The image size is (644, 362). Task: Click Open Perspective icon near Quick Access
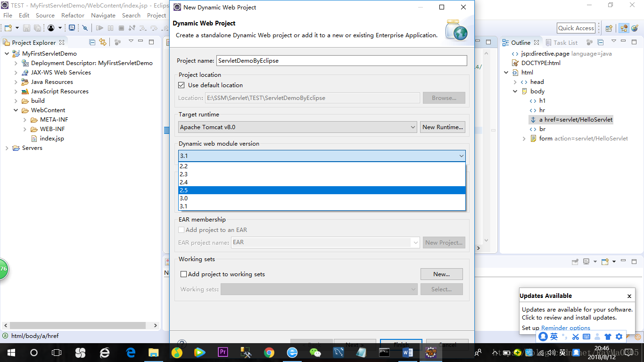click(609, 28)
